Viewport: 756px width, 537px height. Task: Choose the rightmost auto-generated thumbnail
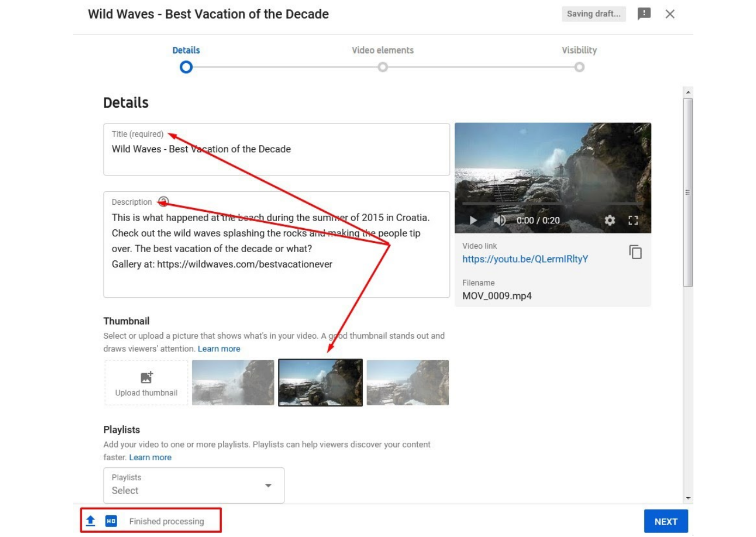(x=407, y=382)
